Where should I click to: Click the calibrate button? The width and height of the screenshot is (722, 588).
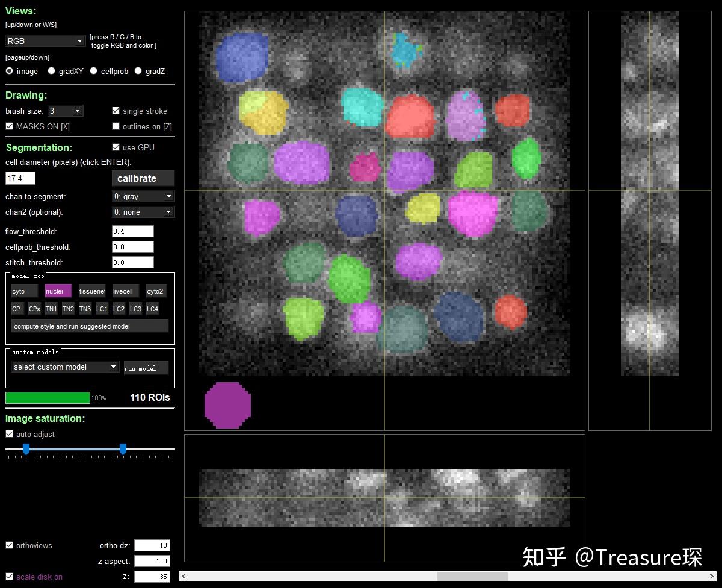[x=143, y=178]
